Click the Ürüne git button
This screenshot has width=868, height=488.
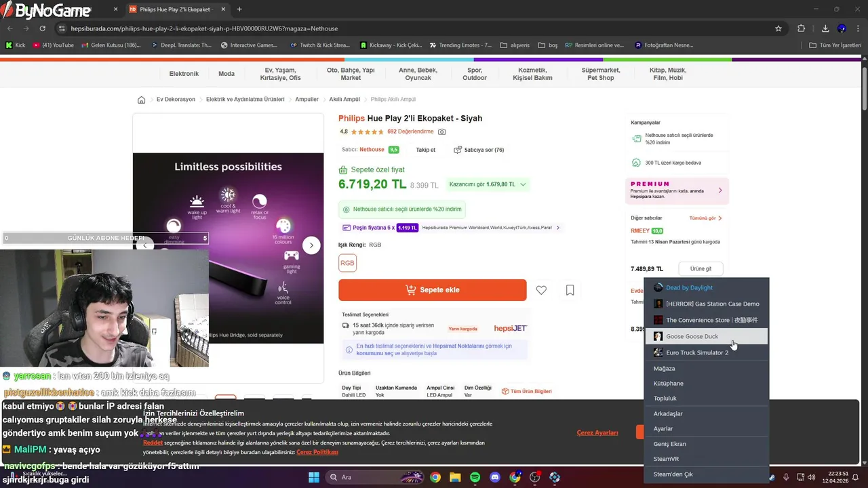click(x=701, y=268)
